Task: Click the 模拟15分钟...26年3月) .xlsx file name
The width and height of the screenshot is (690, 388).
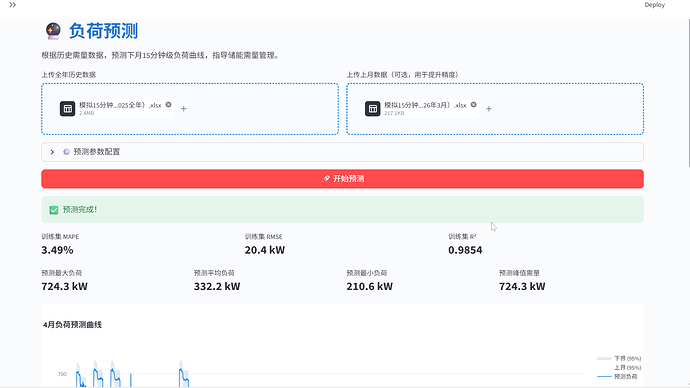Action: 425,105
